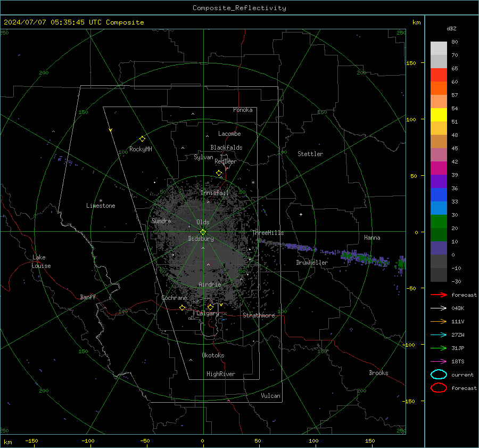Viewport: 479px width, 448px height.
Task: Click the red forecast arrow in legend
Action: [439, 295]
